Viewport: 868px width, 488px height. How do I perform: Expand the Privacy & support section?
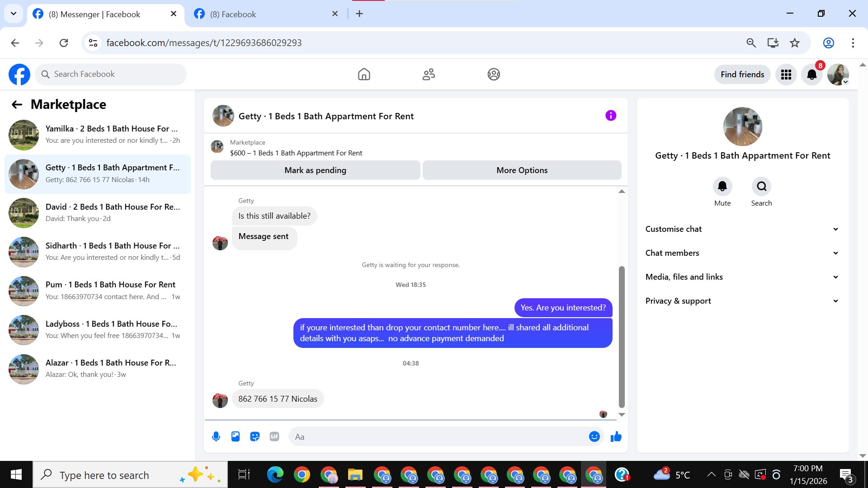point(742,301)
